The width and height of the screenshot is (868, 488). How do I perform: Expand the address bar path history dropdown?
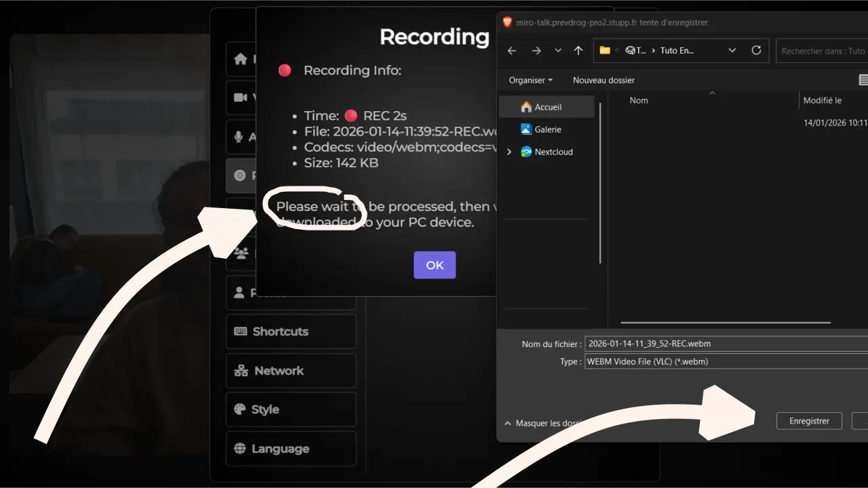[732, 51]
